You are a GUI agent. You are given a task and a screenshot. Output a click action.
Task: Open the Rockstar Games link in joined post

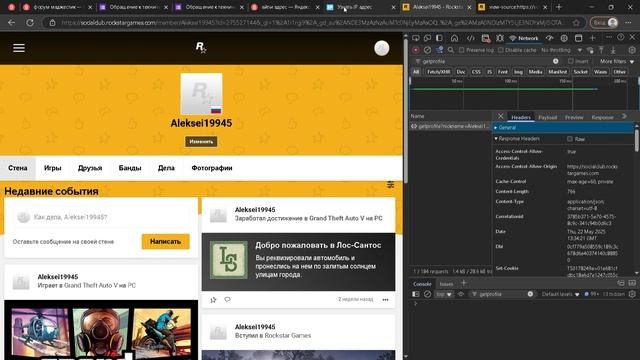[288, 336]
